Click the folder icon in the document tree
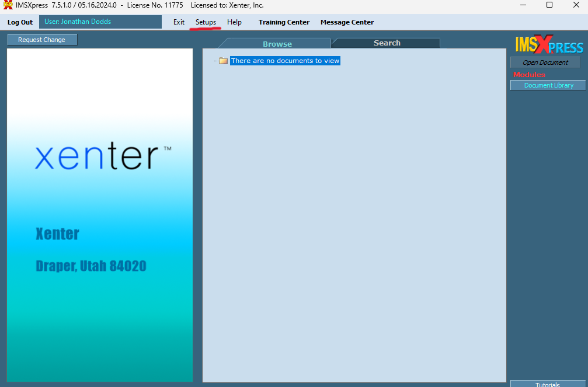Image resolution: width=588 pixels, height=387 pixels. pos(223,61)
